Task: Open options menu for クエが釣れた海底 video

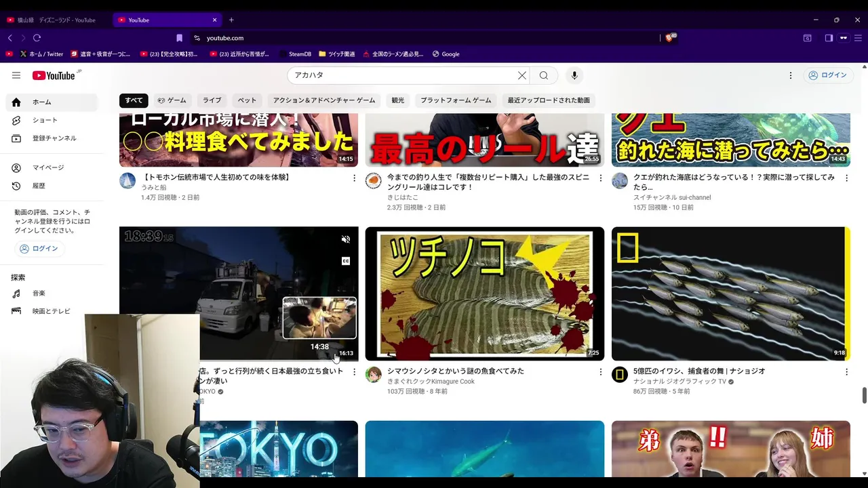Action: coord(846,178)
